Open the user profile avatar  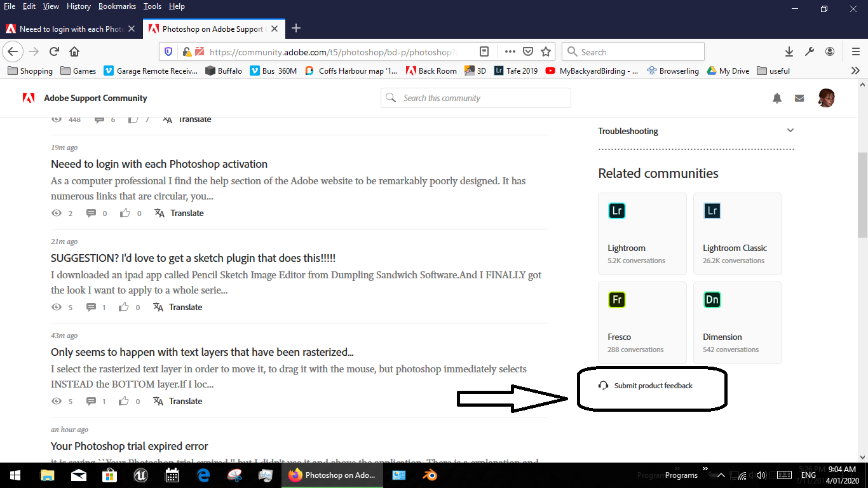[x=826, y=98]
